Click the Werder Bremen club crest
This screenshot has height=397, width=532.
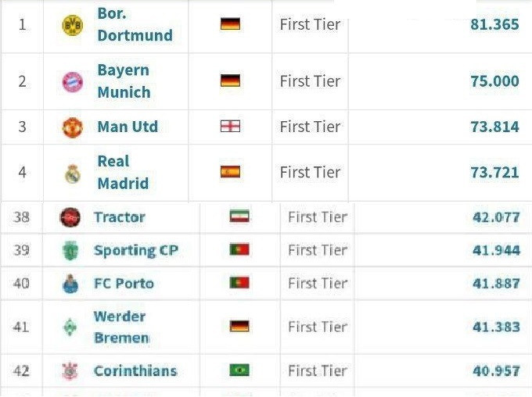[x=70, y=327]
